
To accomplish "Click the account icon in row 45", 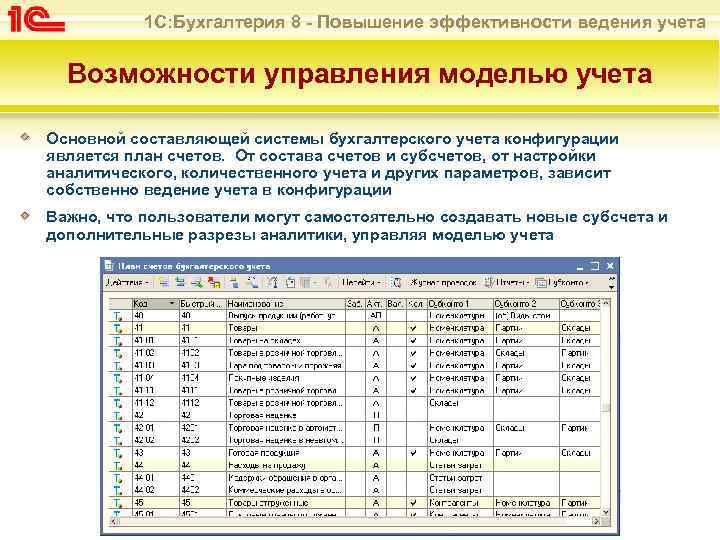I will pos(118,503).
